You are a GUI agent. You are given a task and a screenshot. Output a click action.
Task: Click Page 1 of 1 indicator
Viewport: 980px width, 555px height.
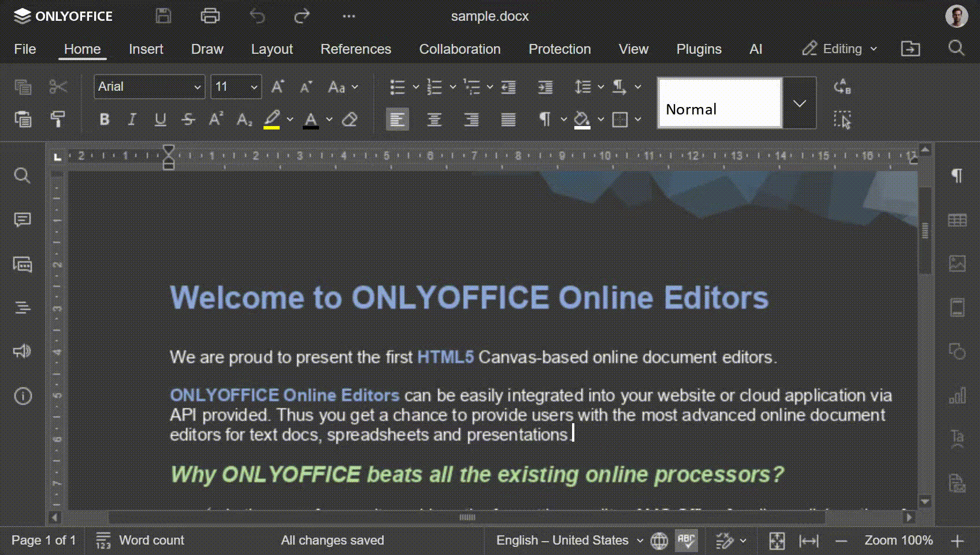(44, 541)
